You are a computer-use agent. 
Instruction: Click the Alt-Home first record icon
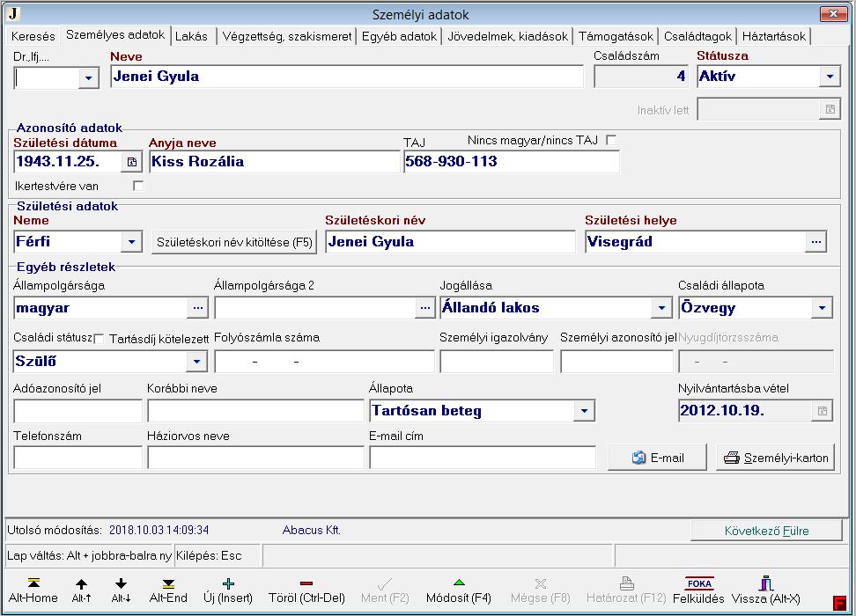click(x=33, y=583)
